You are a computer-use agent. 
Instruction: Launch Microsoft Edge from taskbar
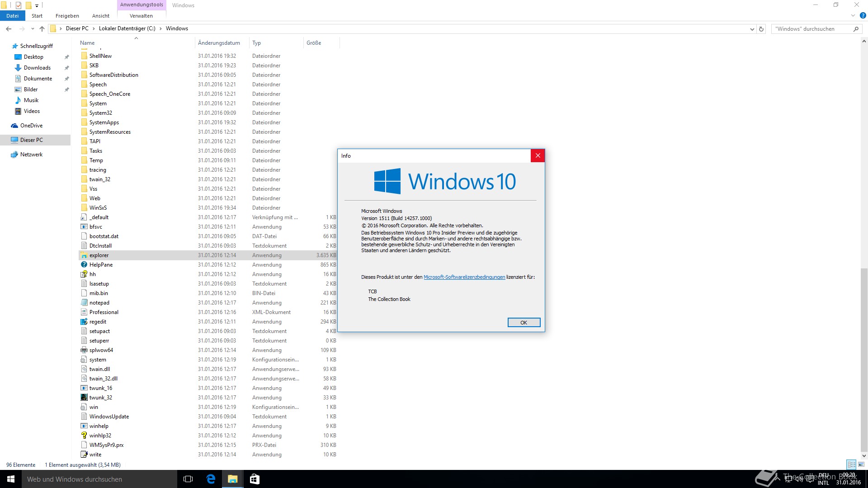pos(210,479)
